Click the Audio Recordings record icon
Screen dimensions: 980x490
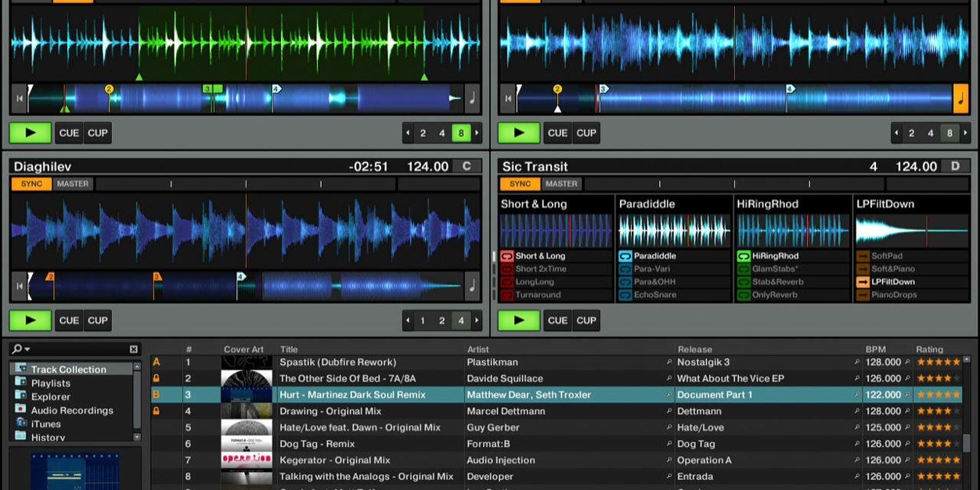click(x=20, y=410)
